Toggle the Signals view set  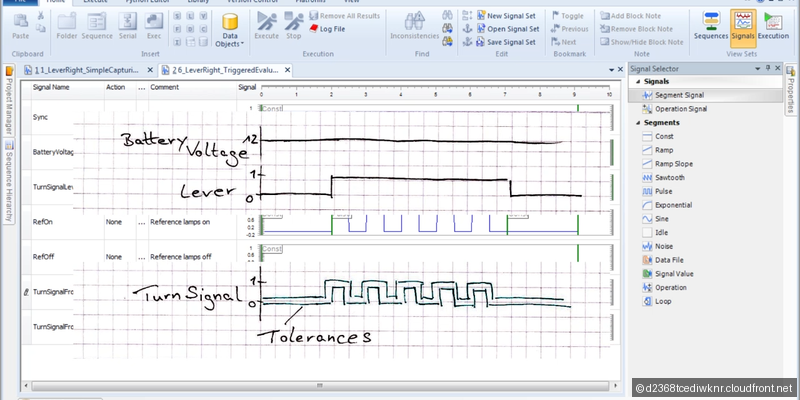click(743, 28)
